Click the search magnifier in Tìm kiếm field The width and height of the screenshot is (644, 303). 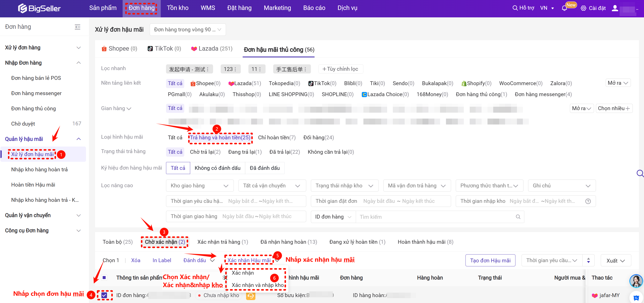(518, 217)
